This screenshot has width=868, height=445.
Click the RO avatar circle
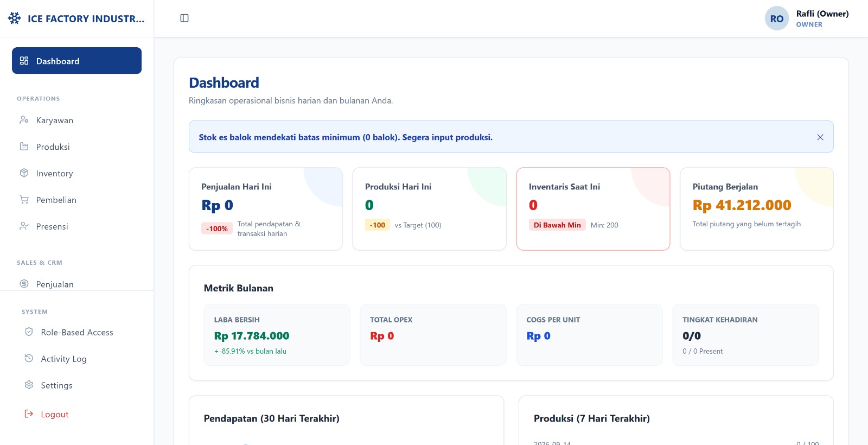pos(777,18)
